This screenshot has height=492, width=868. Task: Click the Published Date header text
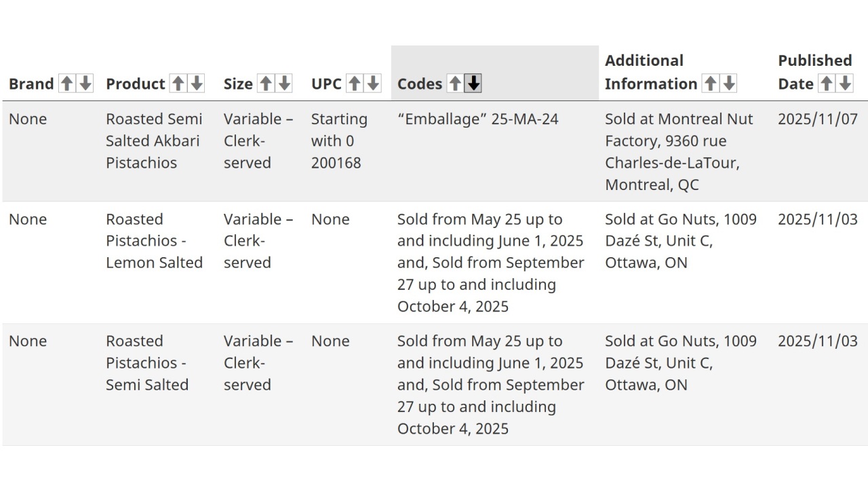coord(814,72)
